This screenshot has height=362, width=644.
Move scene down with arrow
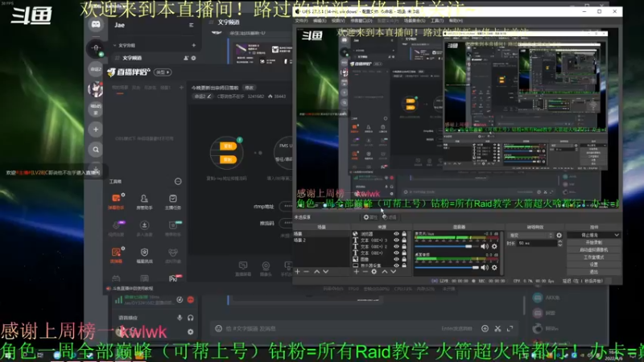tap(326, 272)
